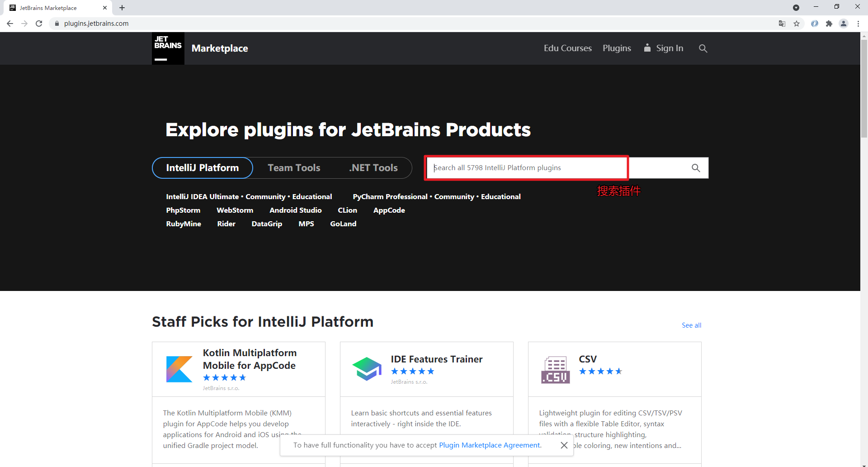The image size is (868, 467).
Task: Switch to the .NET Tools tab
Action: pyautogui.click(x=373, y=168)
